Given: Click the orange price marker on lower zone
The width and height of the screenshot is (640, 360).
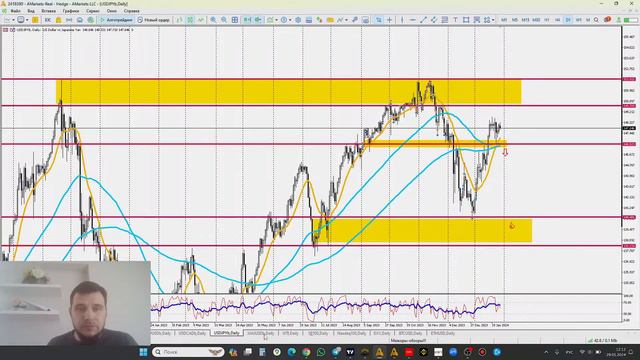Looking at the screenshot, I should point(512,225).
